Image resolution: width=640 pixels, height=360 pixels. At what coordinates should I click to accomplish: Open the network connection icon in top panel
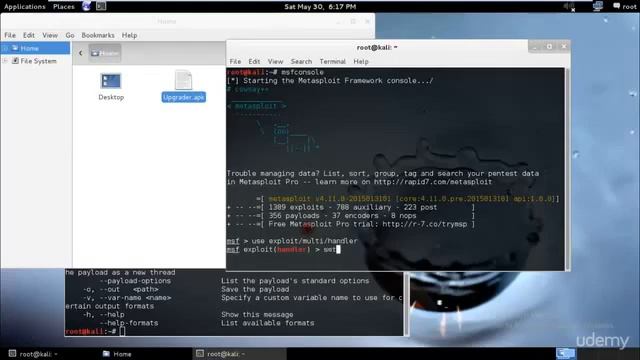tap(598, 6)
